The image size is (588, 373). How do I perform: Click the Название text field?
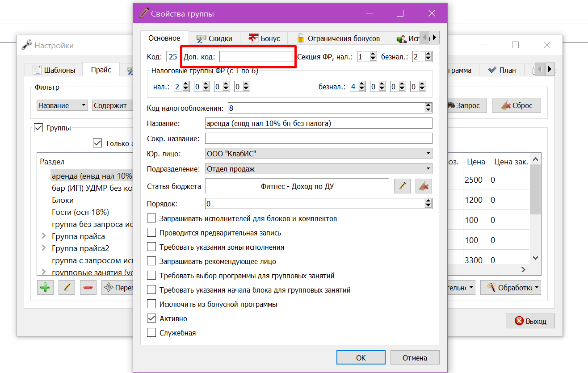coord(319,123)
